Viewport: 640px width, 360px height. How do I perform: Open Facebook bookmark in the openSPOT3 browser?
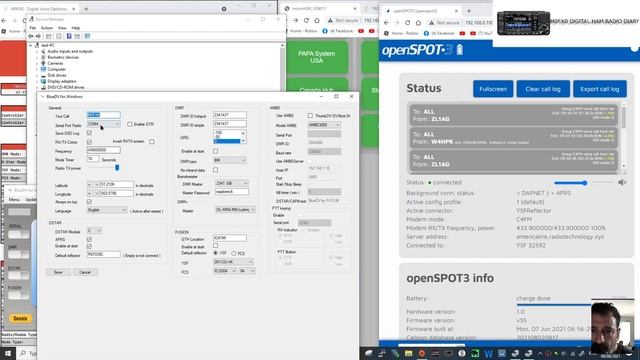tap(439, 33)
